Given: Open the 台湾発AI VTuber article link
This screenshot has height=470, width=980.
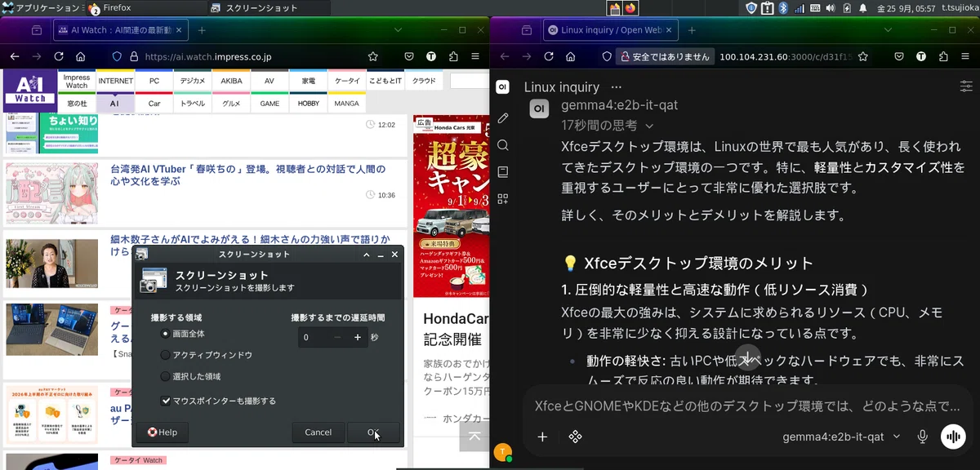Looking at the screenshot, I should [x=248, y=175].
